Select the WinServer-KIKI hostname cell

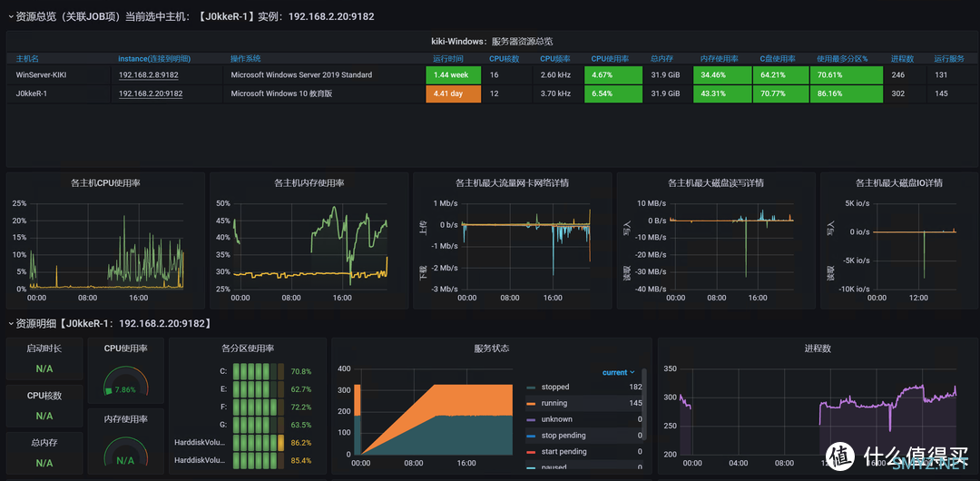(x=60, y=75)
